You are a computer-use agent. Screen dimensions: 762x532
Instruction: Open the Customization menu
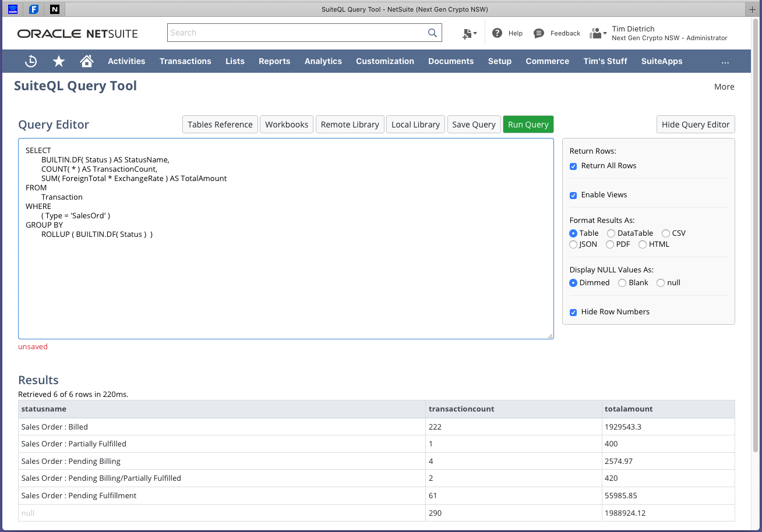point(385,61)
